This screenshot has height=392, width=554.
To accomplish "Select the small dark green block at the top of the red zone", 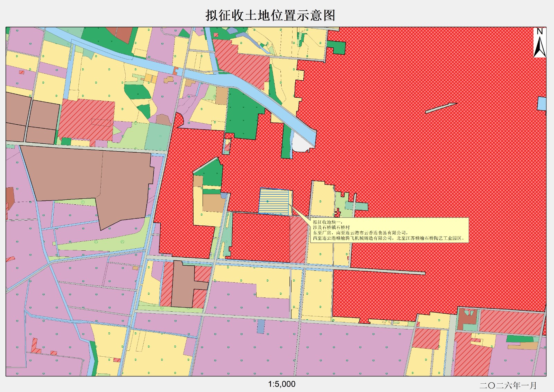I will (337, 47).
